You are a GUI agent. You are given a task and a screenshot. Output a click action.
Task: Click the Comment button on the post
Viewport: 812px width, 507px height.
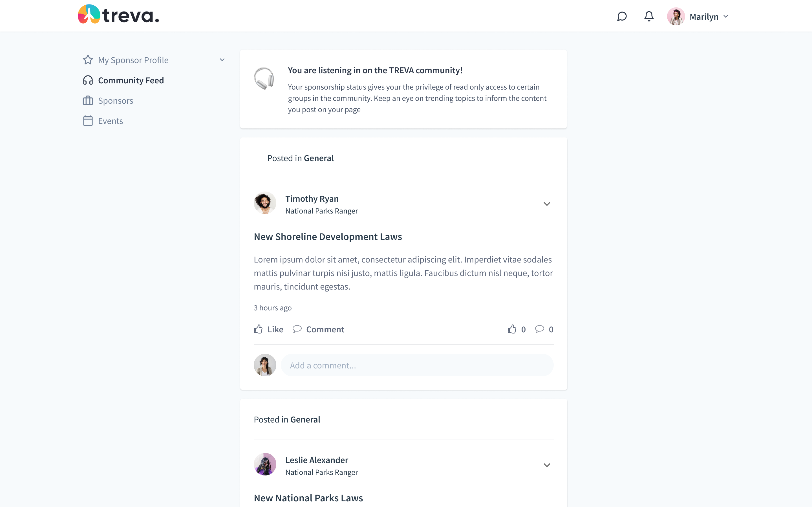coord(319,329)
